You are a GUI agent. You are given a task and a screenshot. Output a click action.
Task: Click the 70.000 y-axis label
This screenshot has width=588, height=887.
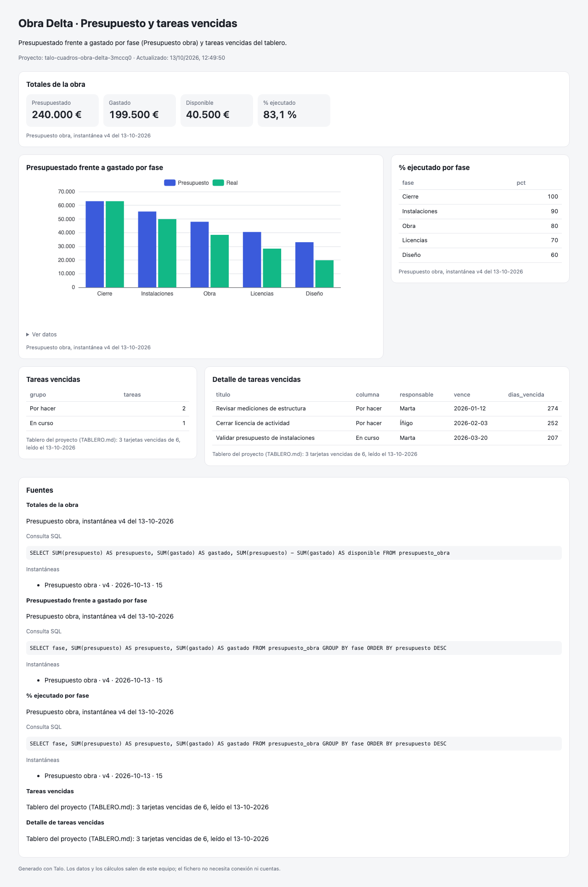[x=67, y=192]
